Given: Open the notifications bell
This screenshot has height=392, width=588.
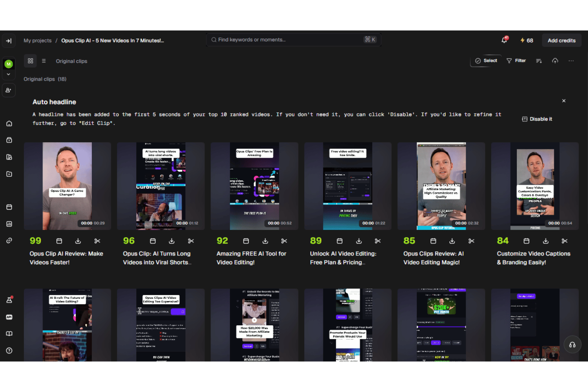Looking at the screenshot, I should [x=504, y=40].
